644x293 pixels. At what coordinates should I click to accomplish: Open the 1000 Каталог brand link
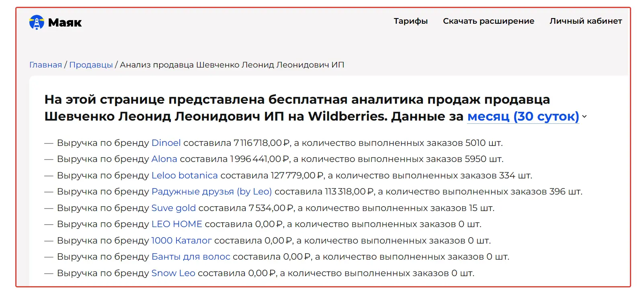point(181,241)
